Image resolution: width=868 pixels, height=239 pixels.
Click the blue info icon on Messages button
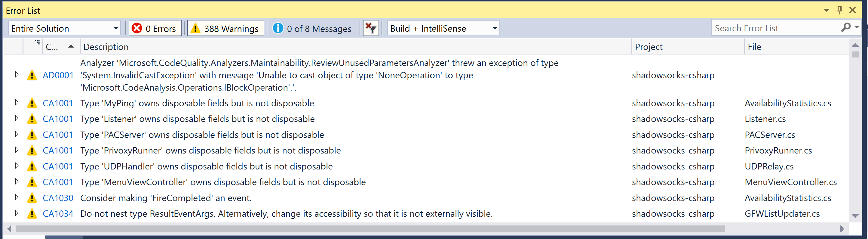278,28
